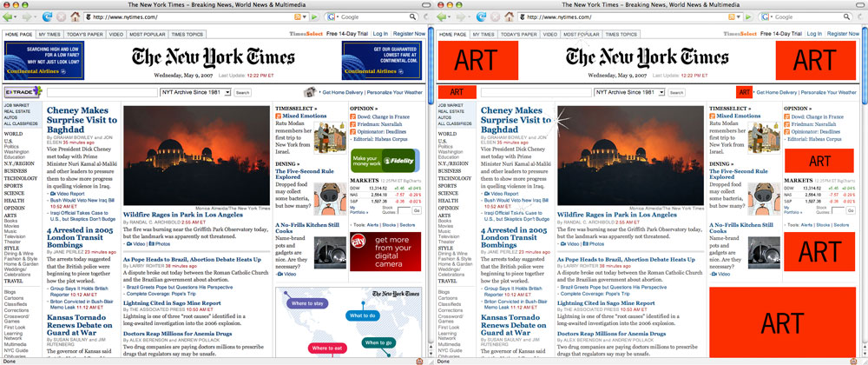Click the Stop icon in the left window

click(61, 17)
